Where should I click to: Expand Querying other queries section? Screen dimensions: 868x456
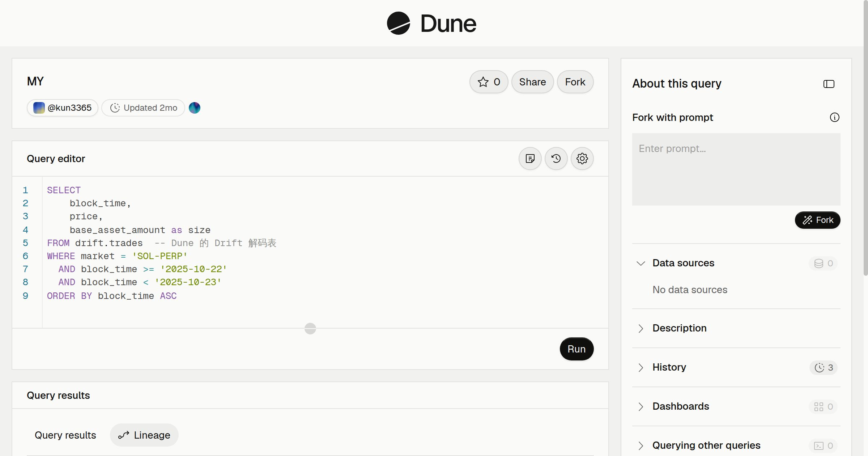[x=641, y=446]
